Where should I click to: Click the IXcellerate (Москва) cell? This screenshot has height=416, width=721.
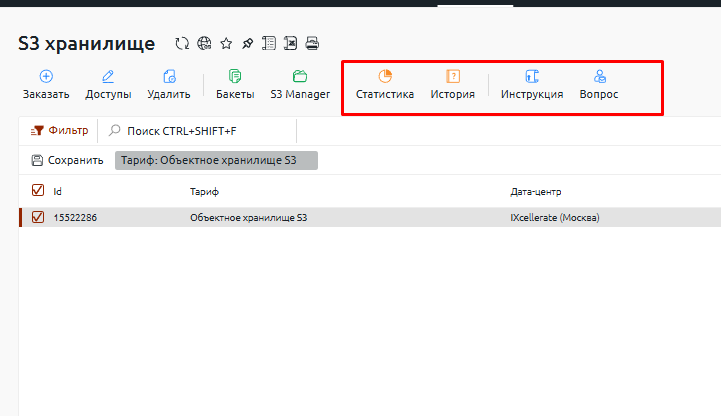[x=555, y=217]
